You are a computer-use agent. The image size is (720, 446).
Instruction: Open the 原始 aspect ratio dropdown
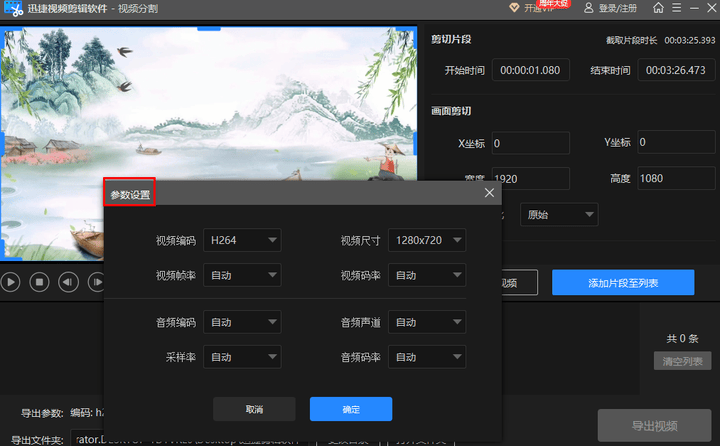tap(559, 215)
